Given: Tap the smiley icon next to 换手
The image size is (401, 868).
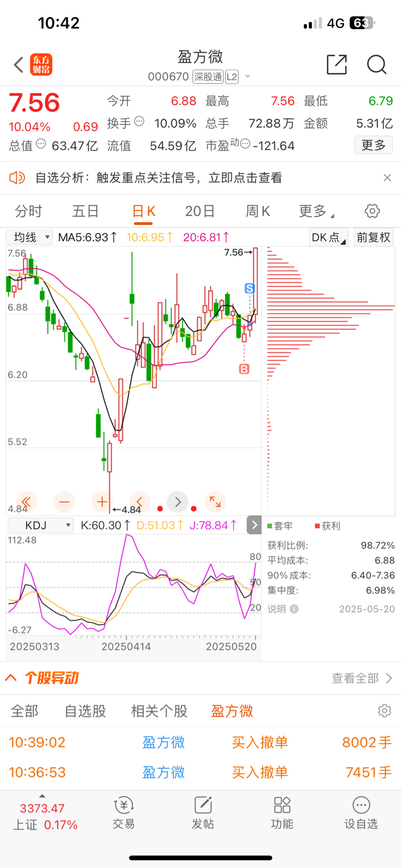Looking at the screenshot, I should tap(139, 121).
